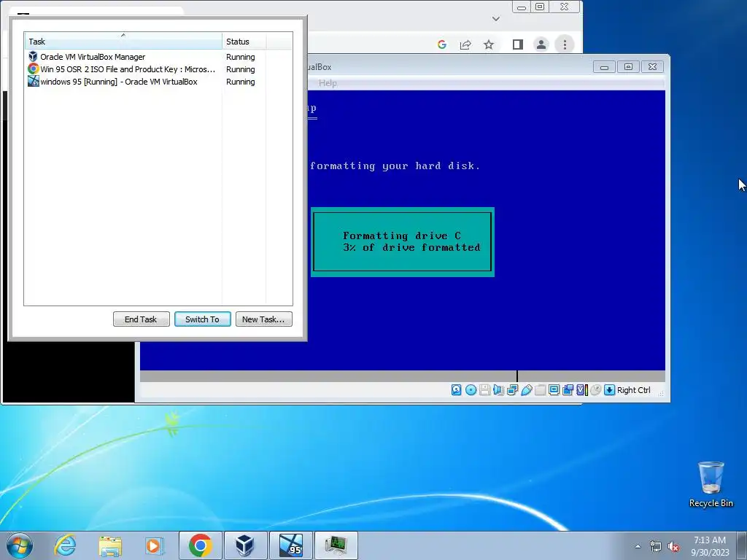Screen dimensions: 747x560
Task: Minimize the VirtualBox VM window
Action: (605, 66)
